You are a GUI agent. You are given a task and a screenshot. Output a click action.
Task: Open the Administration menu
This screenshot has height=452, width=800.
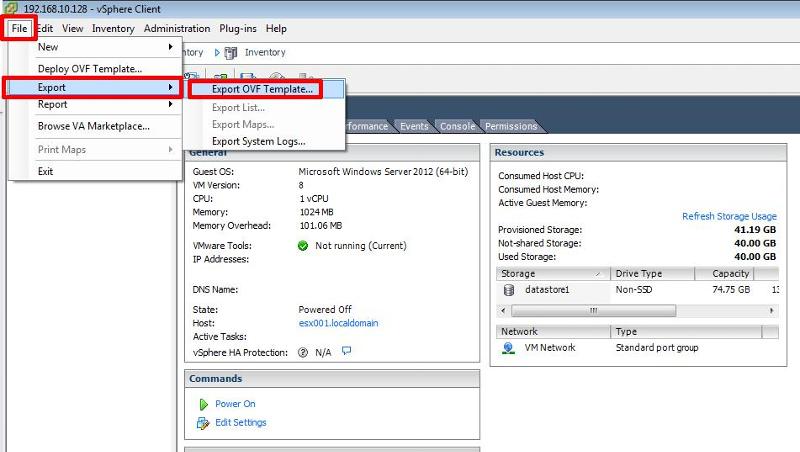177,29
